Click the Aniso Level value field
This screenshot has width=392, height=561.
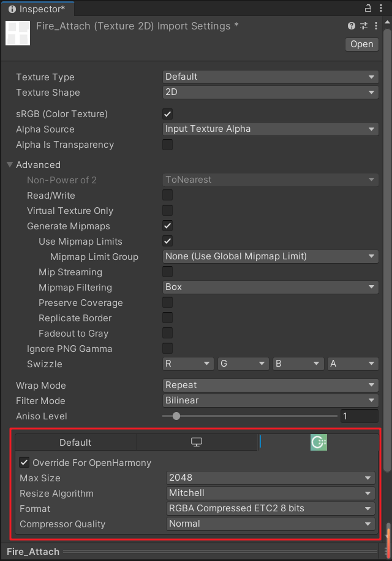359,416
